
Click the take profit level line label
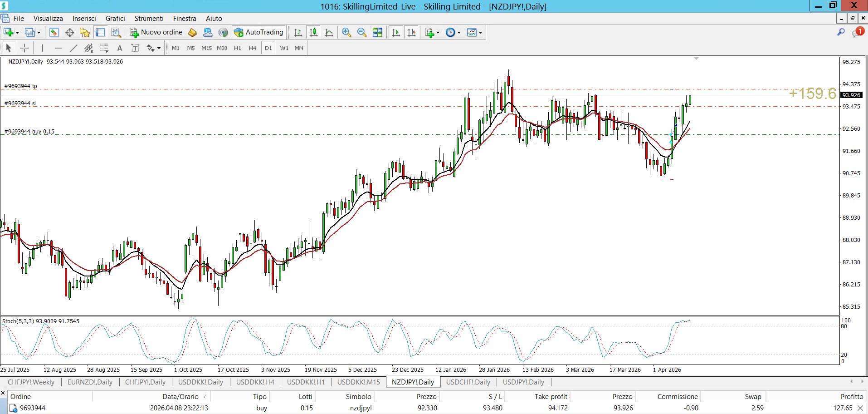tap(21, 86)
